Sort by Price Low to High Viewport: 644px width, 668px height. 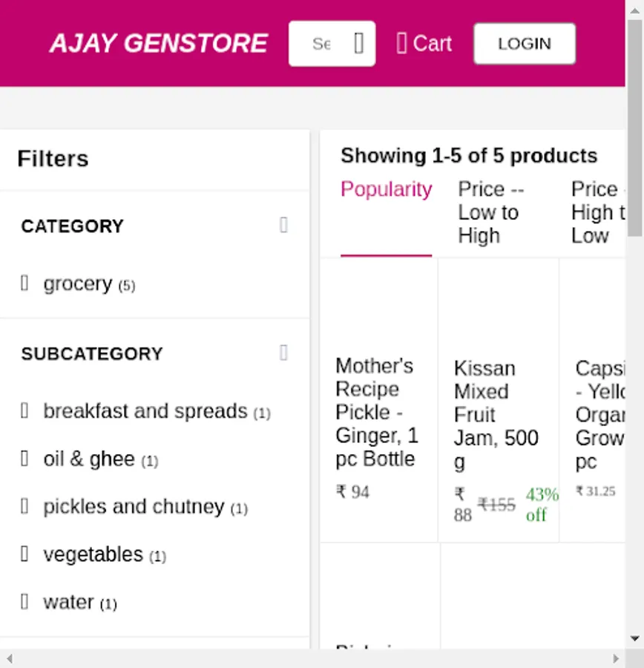pos(490,212)
